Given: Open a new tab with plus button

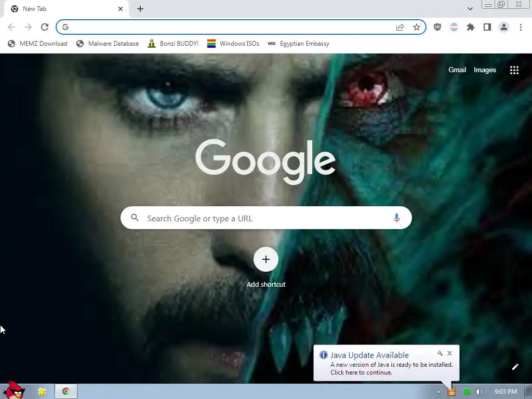Looking at the screenshot, I should click(140, 9).
